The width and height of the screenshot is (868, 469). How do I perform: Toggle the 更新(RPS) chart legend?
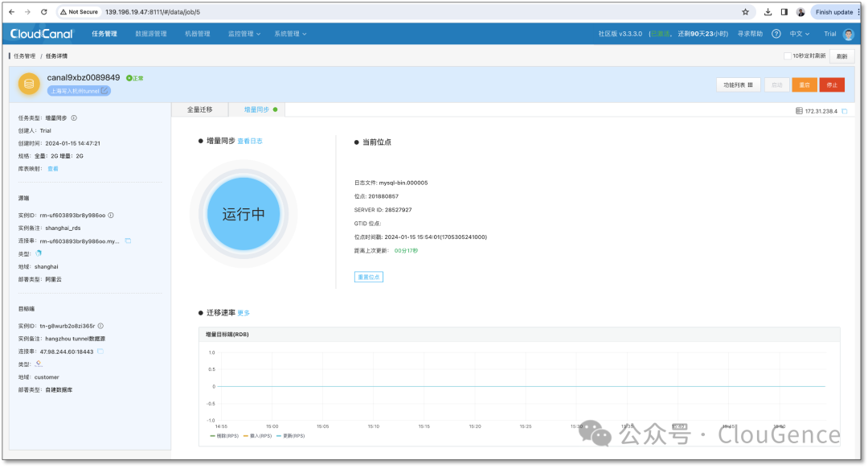291,436
